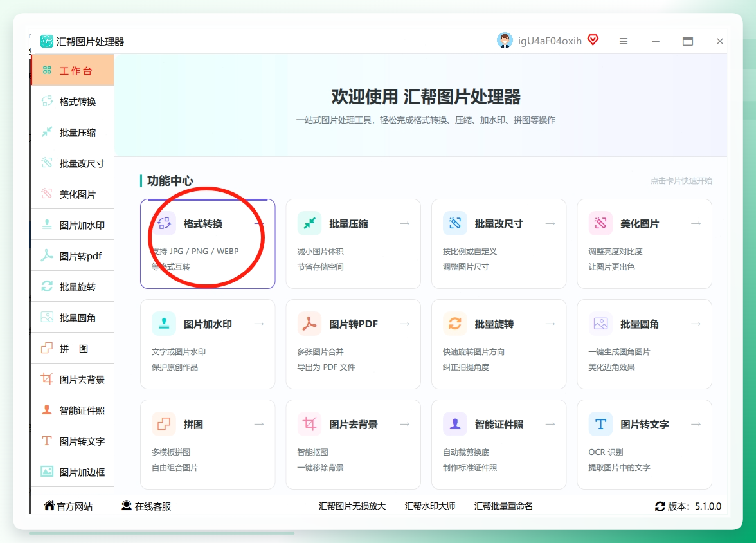Click 导出为 PDF 文件 description text
756x543 pixels.
click(326, 367)
